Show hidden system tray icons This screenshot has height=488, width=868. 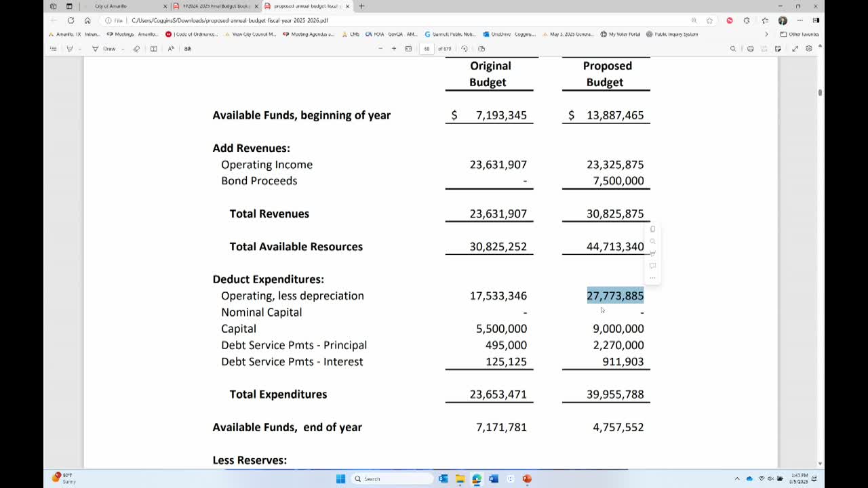coord(737,479)
